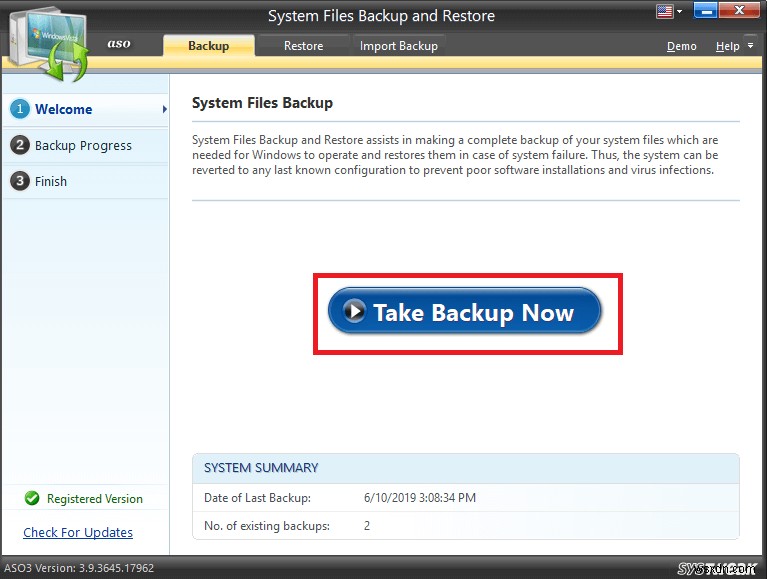The height and width of the screenshot is (579, 767).
Task: Select the existing backups count value 2
Action: pyautogui.click(x=367, y=526)
